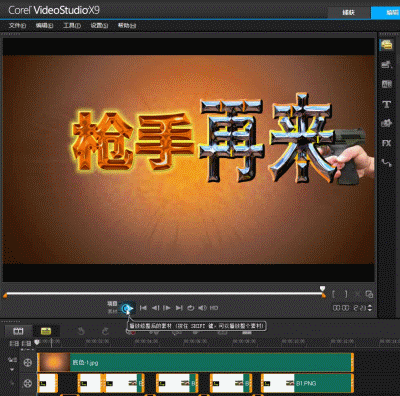Screen dimensions: 400x396
Task: Click the Split clip scissors icon
Action: click(x=358, y=294)
